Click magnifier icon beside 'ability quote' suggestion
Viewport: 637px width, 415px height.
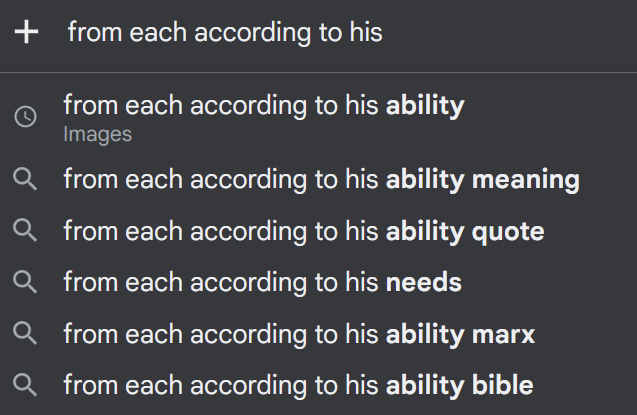click(x=26, y=231)
